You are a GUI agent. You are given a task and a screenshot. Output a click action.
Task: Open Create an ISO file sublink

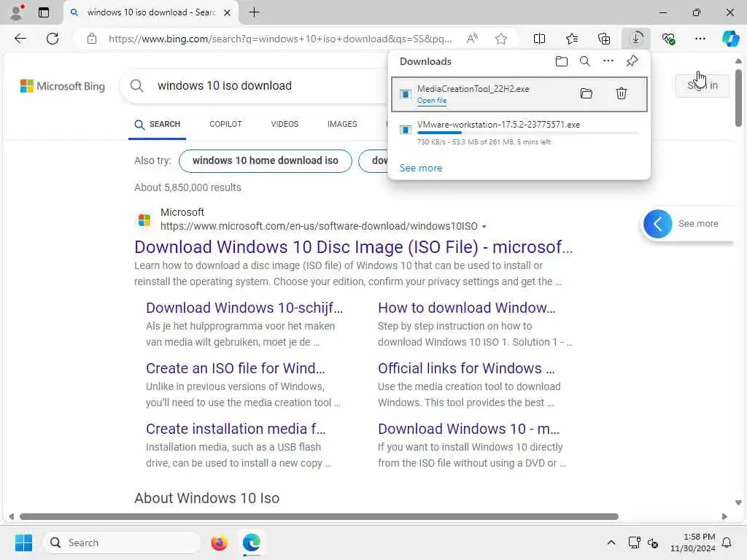[236, 368]
